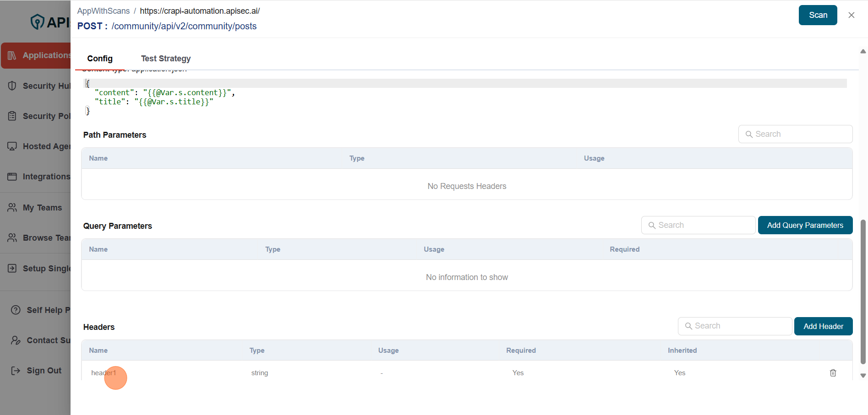Screen dimensions: 868x415
Task: Click the Add Header button
Action: click(823, 326)
